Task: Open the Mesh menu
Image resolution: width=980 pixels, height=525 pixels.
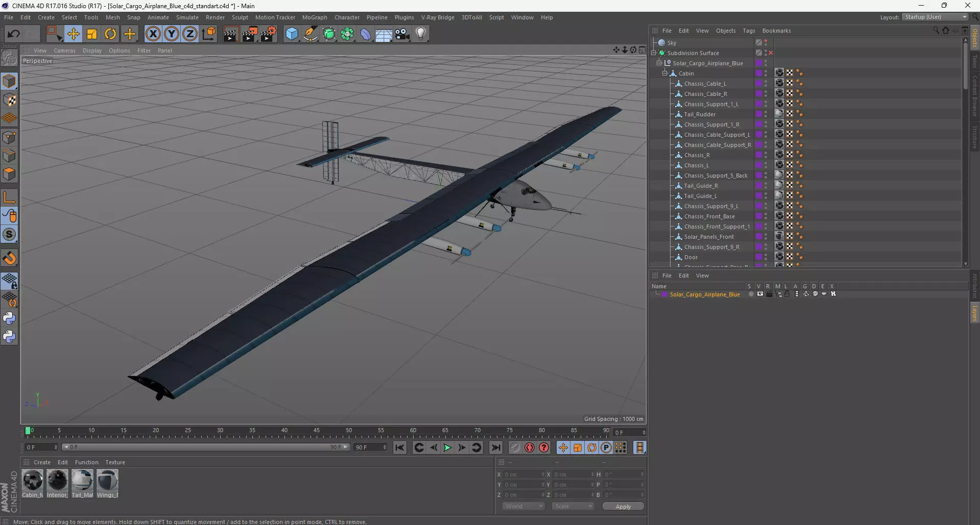Action: 112,17
